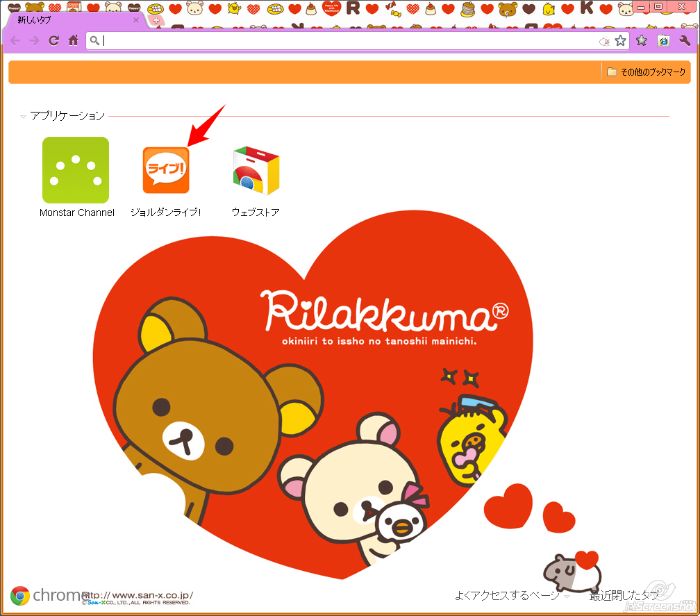Image resolution: width=700 pixels, height=616 pixels.
Task: Launch the ジョルダンライブ! app
Action: tap(166, 170)
